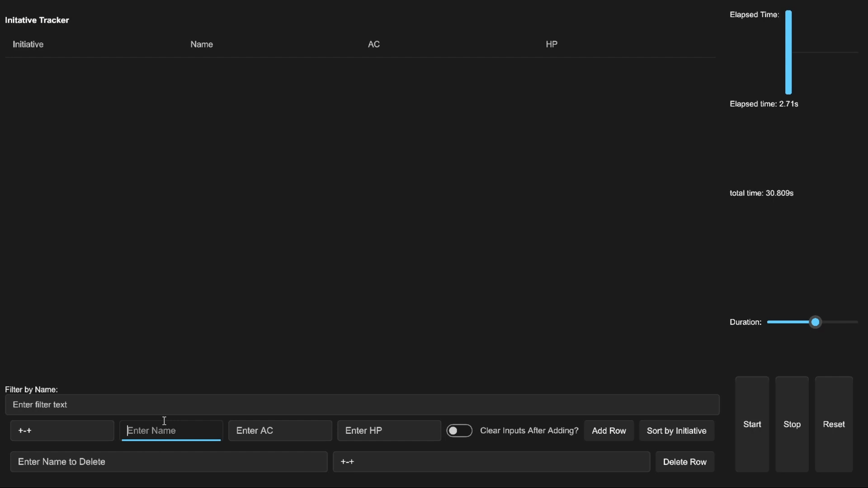Sort the table by initiative
The image size is (868, 488).
point(677,431)
